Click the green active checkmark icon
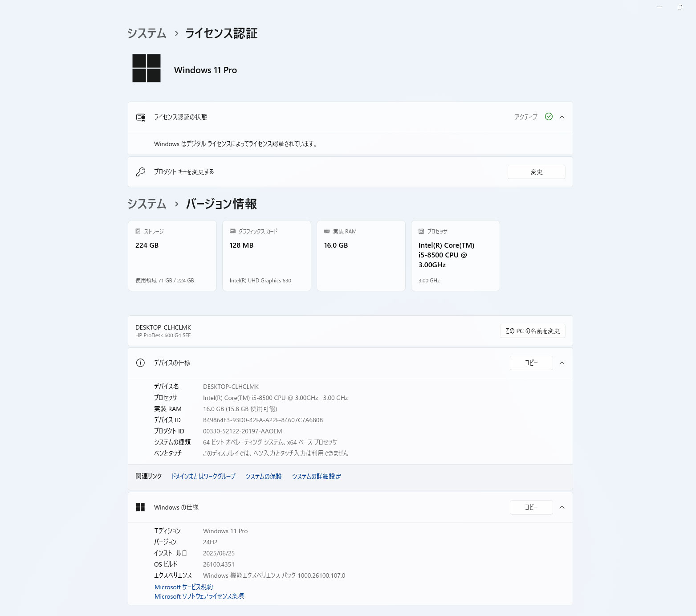 pos(549,117)
